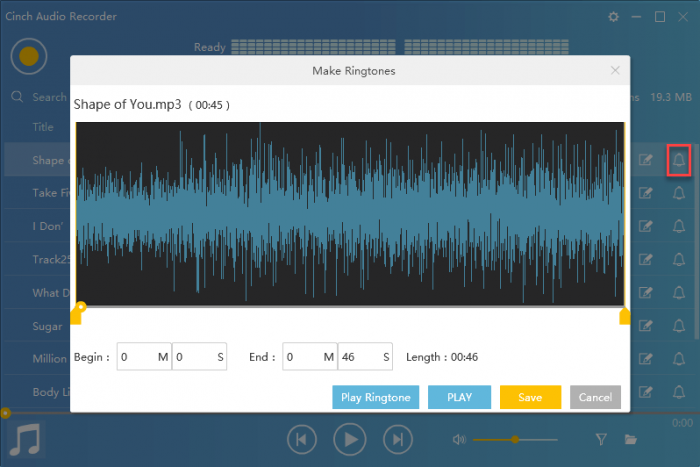Edit tags for the Body Li row

point(646,392)
